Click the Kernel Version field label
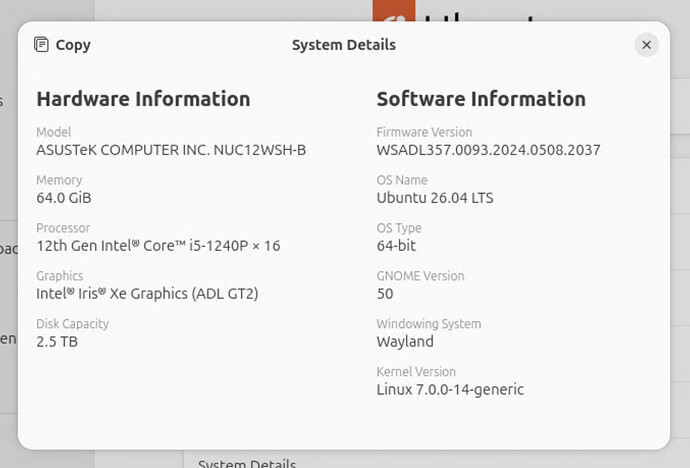690x468 pixels. 416,372
